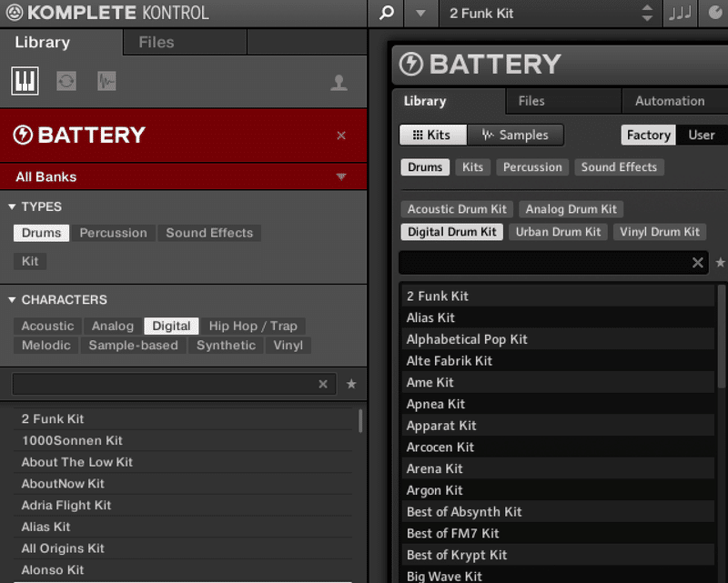Image resolution: width=728 pixels, height=583 pixels.
Task: Select Acoustic Drum Kit tag
Action: tap(457, 209)
